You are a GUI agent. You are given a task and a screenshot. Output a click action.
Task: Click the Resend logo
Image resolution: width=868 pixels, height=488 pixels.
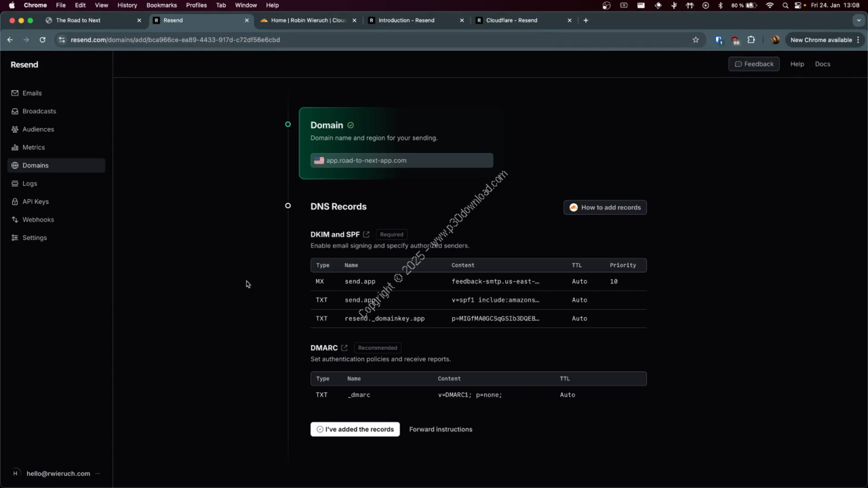[24, 64]
